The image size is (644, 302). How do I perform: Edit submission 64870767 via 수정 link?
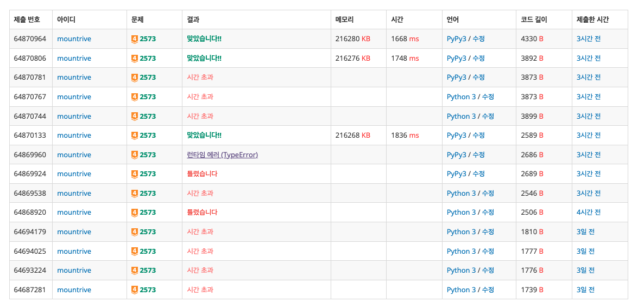tap(488, 97)
